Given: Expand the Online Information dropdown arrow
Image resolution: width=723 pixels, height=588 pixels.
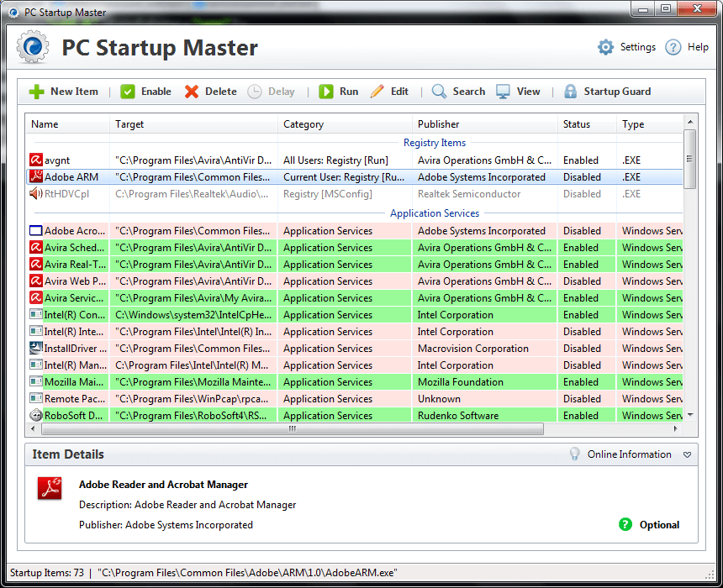Looking at the screenshot, I should tap(687, 454).
